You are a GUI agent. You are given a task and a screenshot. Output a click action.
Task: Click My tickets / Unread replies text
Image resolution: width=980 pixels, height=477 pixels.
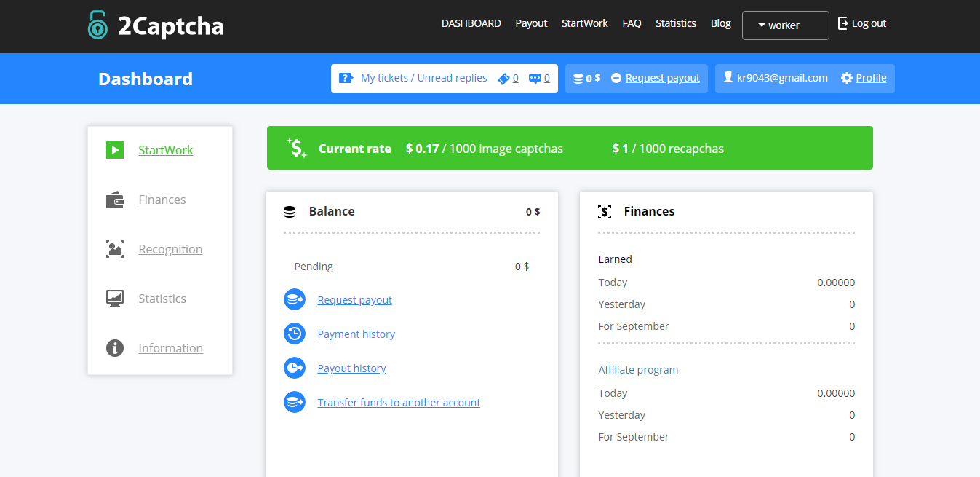(424, 78)
